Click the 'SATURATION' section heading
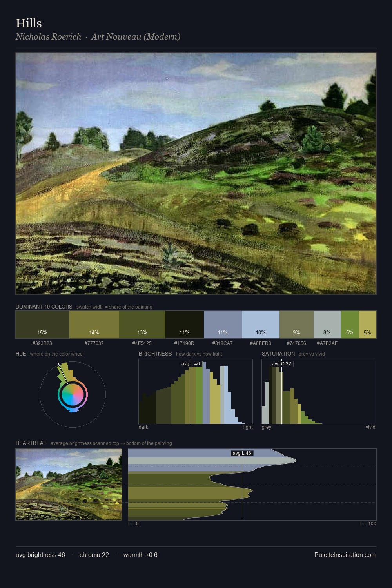 click(x=278, y=354)
